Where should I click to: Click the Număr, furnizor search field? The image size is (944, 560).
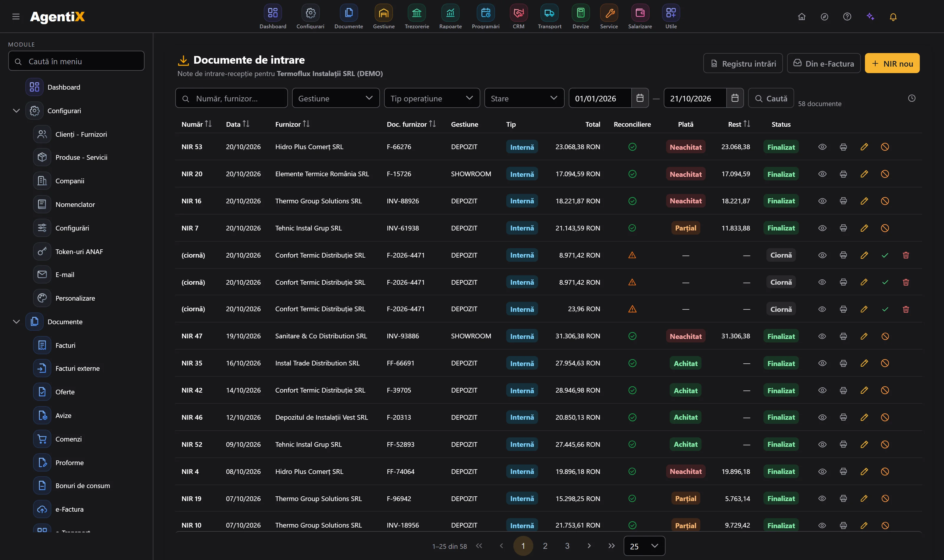coord(232,98)
